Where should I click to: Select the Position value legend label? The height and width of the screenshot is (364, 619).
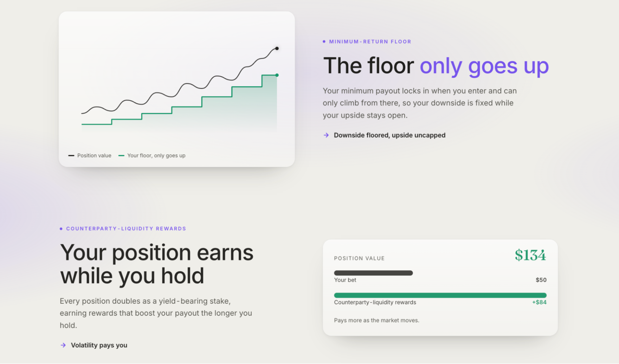pyautogui.click(x=94, y=156)
